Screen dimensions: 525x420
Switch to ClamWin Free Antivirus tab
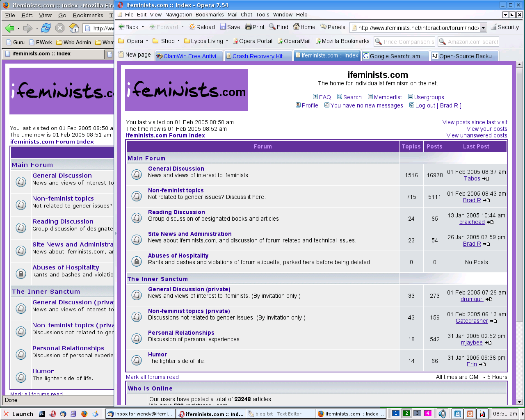(x=189, y=56)
